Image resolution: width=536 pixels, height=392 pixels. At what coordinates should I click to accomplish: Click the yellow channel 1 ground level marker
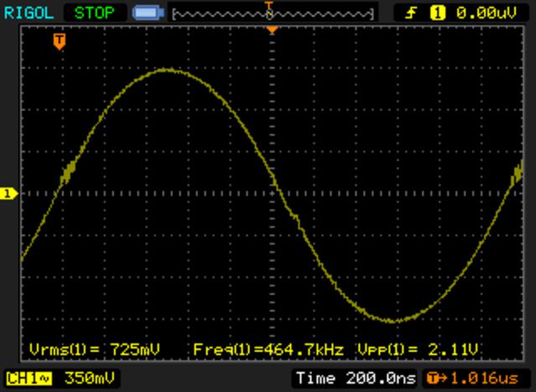[x=8, y=193]
